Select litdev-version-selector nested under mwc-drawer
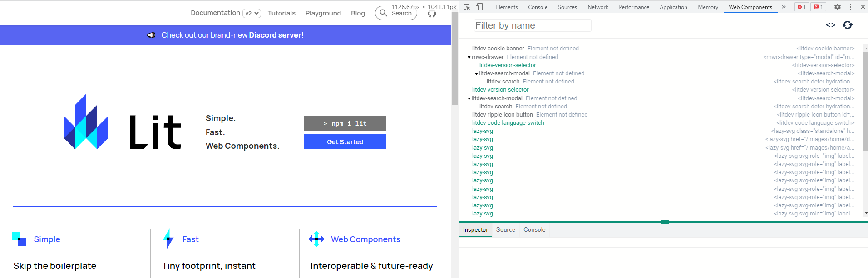868x278 pixels. coord(508,65)
